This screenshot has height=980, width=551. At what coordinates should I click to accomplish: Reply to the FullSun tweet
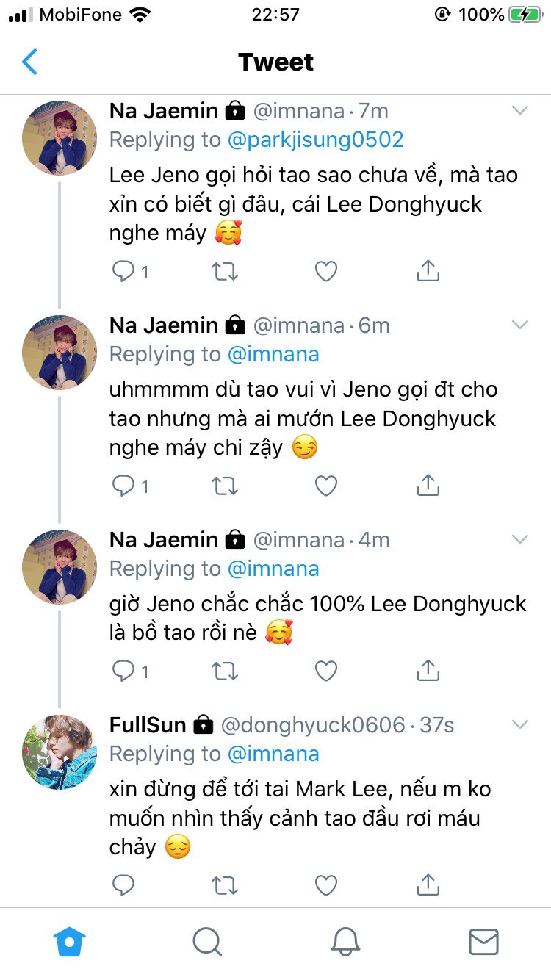coord(123,885)
